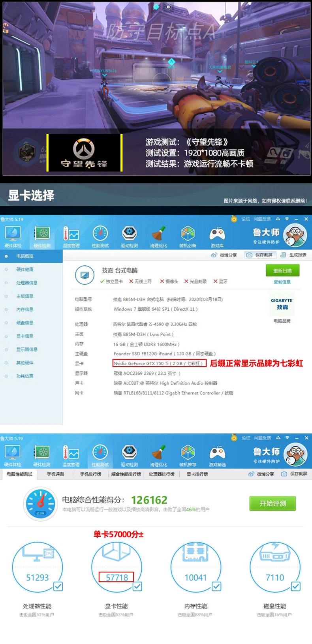312x644 pixels.
Task: Switch to the 显卡排行榜 tab
Action: (197, 474)
